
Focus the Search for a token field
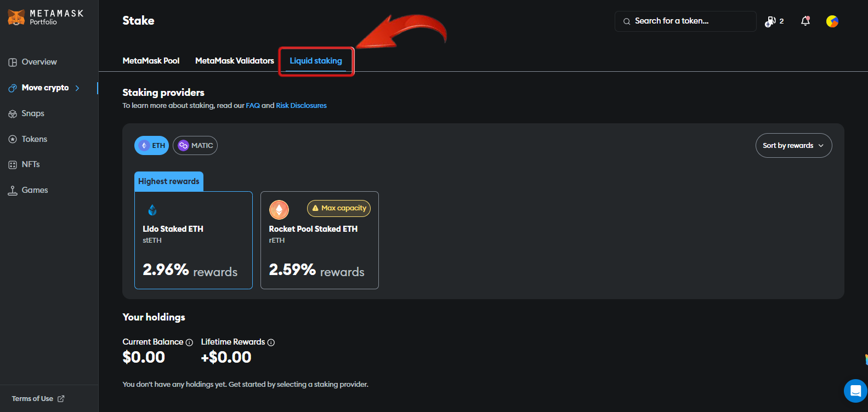click(685, 21)
